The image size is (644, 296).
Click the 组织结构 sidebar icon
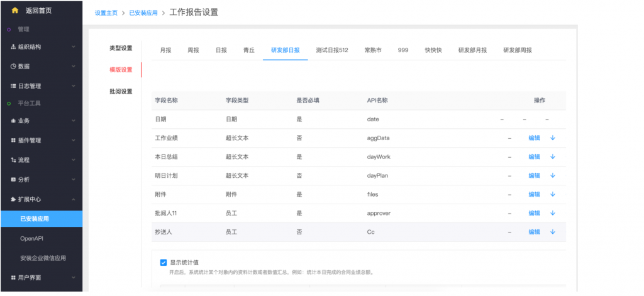point(13,47)
